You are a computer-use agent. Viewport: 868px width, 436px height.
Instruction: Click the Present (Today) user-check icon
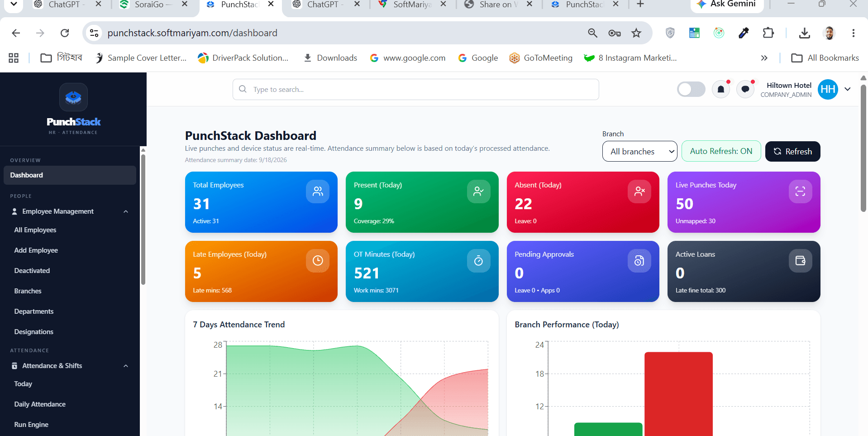click(x=479, y=192)
